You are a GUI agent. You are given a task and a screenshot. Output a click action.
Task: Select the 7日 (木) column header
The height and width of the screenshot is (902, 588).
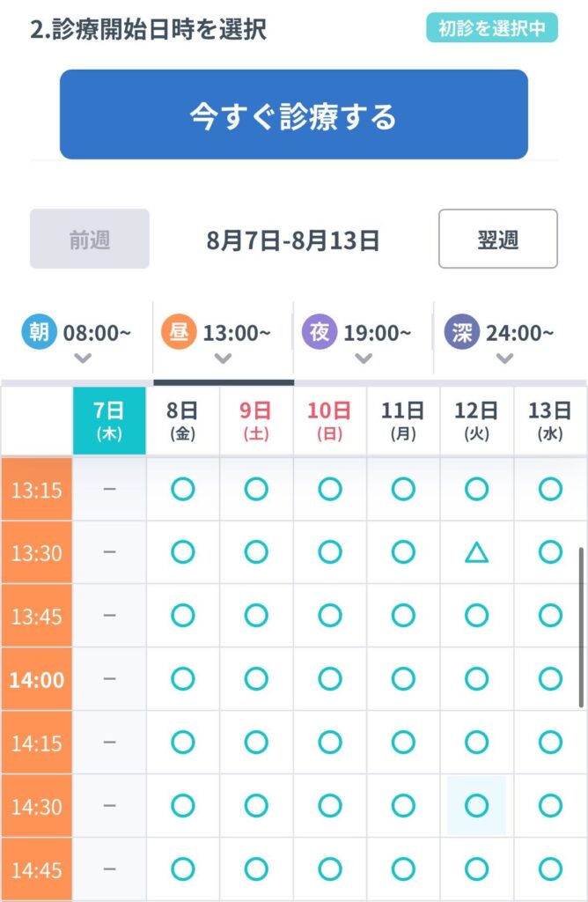109,420
